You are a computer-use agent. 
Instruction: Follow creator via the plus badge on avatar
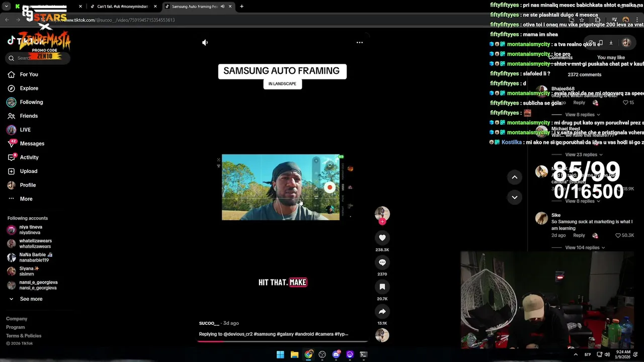click(382, 222)
